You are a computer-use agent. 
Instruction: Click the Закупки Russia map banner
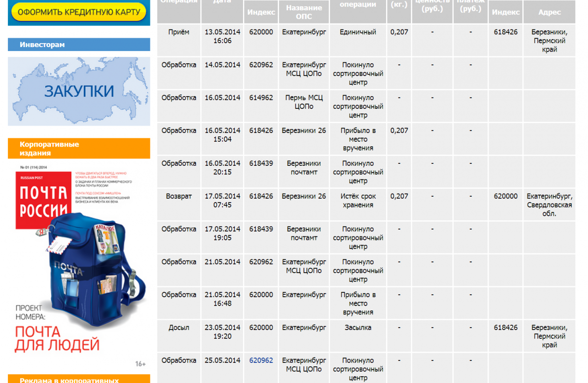point(79,92)
